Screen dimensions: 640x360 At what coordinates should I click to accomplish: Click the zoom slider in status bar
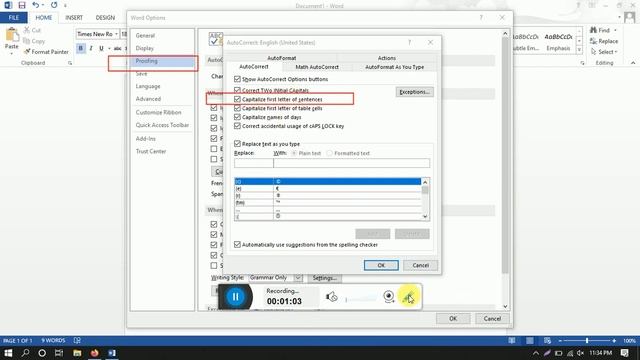coord(587,340)
